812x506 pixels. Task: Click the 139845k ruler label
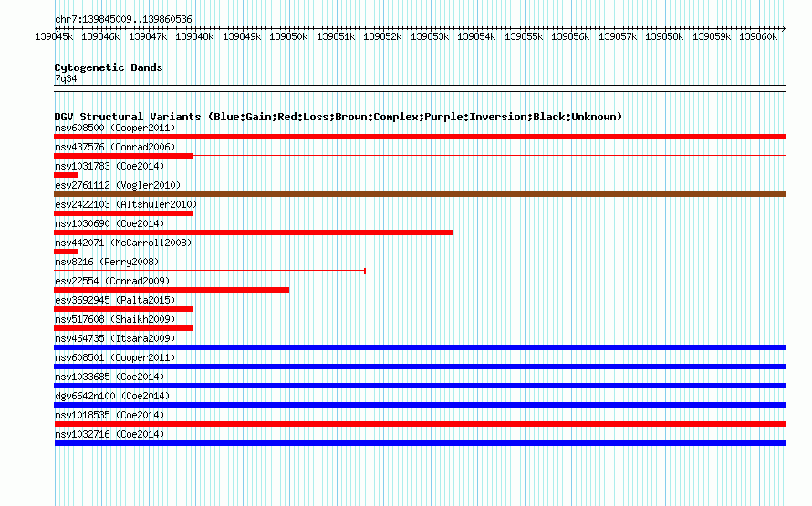pyautogui.click(x=54, y=36)
